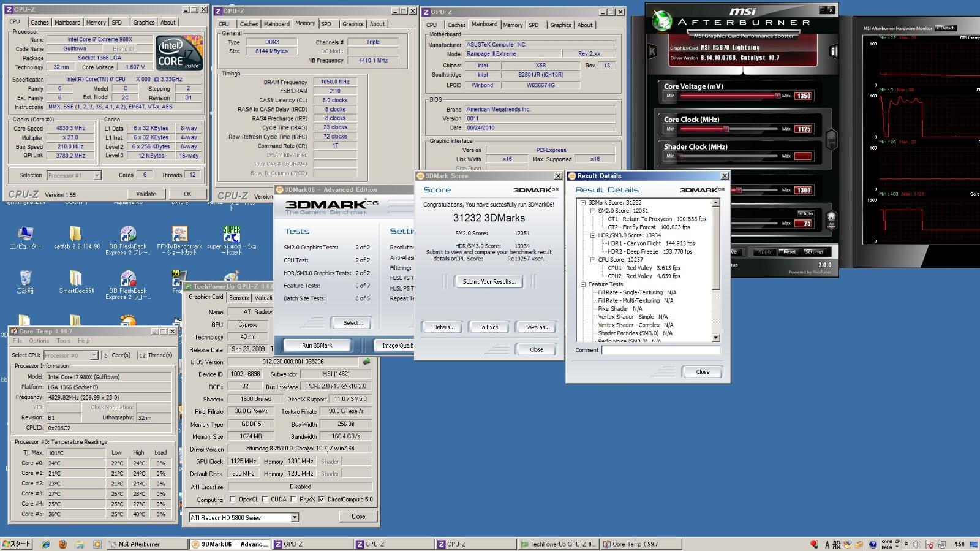Image resolution: width=980 pixels, height=551 pixels.
Task: Click the Comment field in Result Details
Action: (660, 351)
